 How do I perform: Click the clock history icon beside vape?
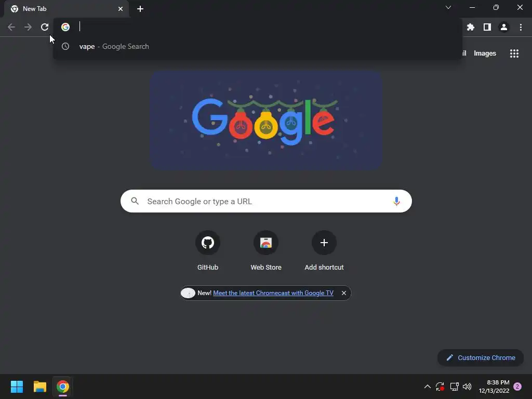65,46
